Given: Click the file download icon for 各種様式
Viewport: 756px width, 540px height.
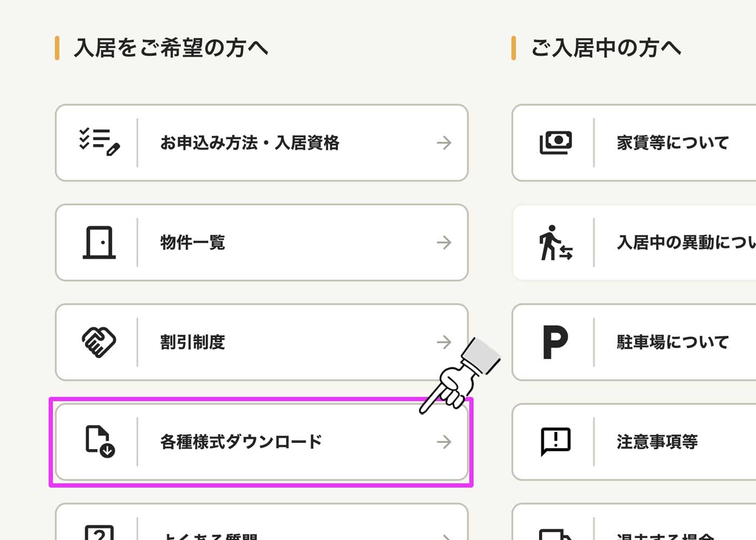Looking at the screenshot, I should tap(100, 441).
